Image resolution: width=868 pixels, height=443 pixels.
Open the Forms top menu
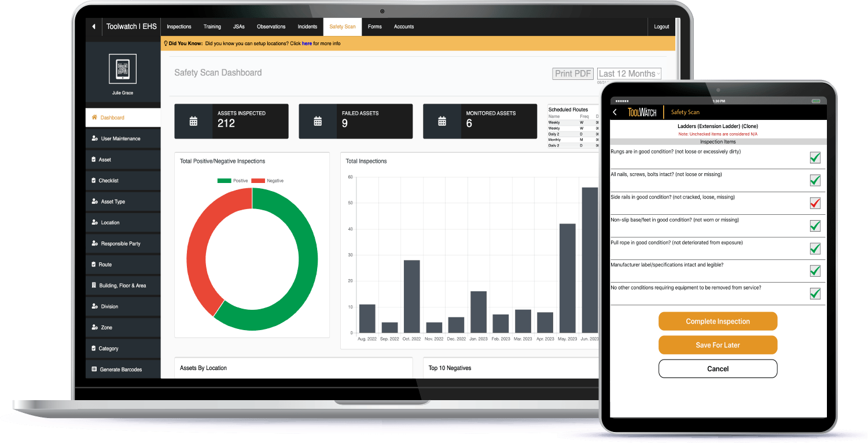[x=374, y=27]
